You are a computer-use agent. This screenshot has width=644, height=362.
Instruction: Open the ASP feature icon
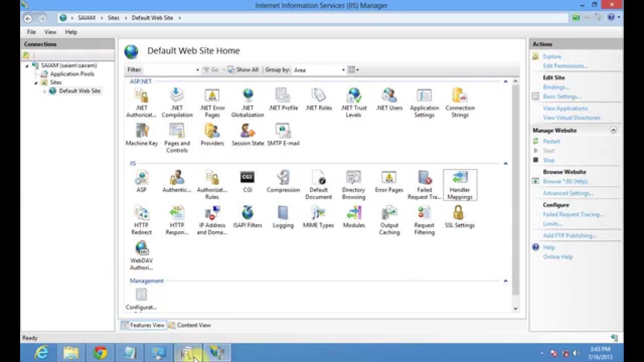point(141,181)
